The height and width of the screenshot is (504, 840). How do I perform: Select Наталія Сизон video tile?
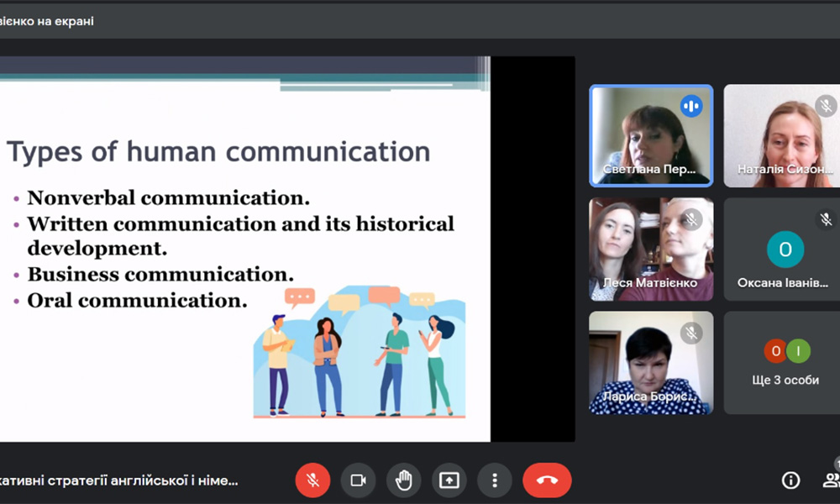781,135
